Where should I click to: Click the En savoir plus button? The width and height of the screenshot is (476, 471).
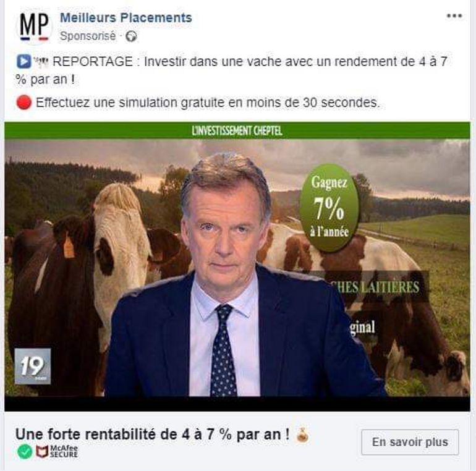(410, 442)
